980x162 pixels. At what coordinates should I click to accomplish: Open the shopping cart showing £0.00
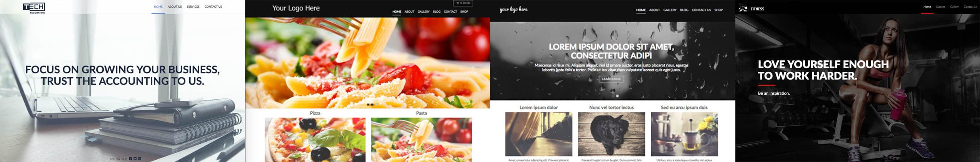coord(463,3)
